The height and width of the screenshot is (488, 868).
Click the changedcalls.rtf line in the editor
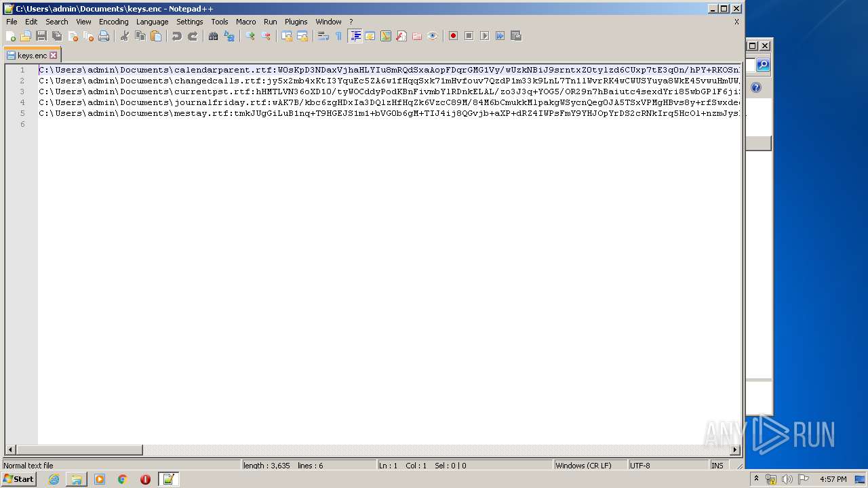(389, 81)
